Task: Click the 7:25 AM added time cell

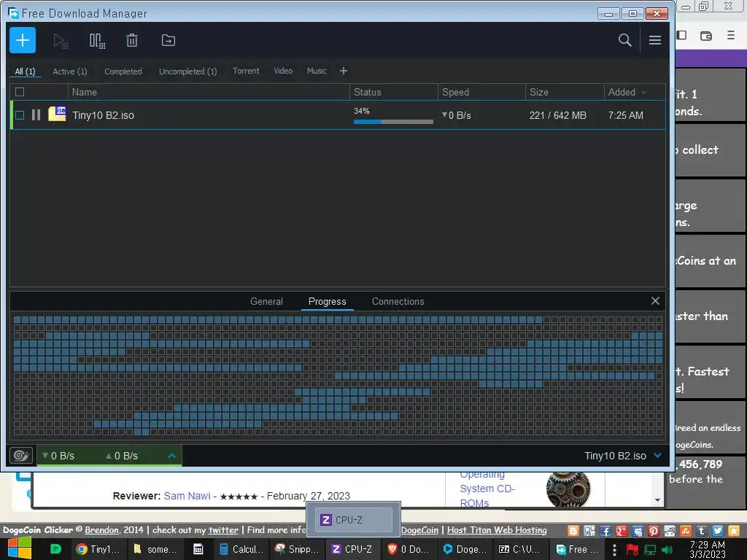Action: coord(625,115)
